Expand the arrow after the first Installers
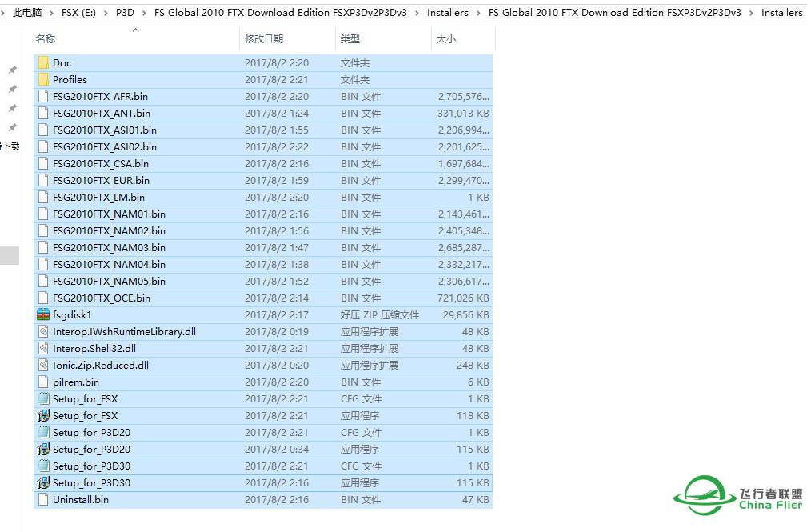 [x=478, y=13]
